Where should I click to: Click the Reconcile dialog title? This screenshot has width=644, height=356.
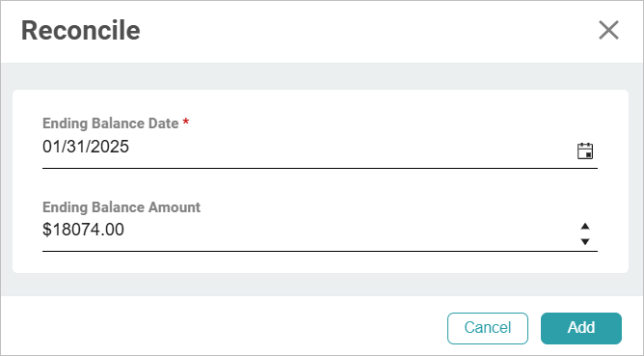coord(81,31)
